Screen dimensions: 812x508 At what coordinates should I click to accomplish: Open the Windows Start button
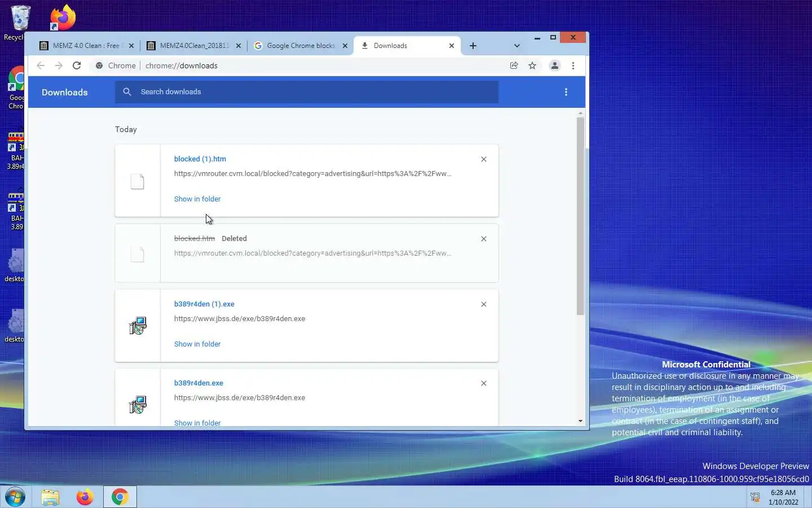[x=15, y=497]
